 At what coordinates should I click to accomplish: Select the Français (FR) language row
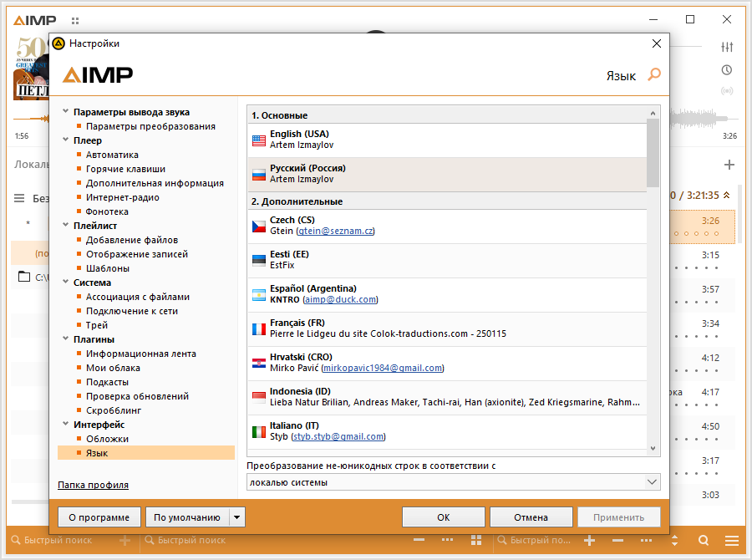447,329
